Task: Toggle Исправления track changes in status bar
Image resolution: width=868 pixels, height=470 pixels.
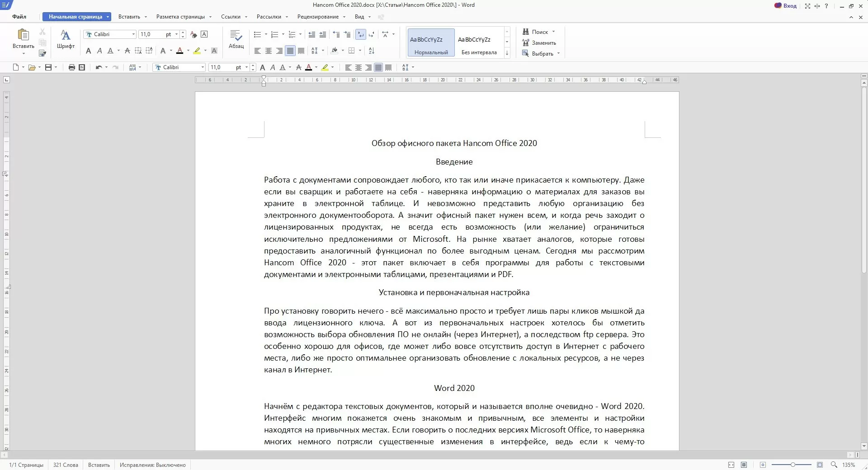Action: coord(152,465)
